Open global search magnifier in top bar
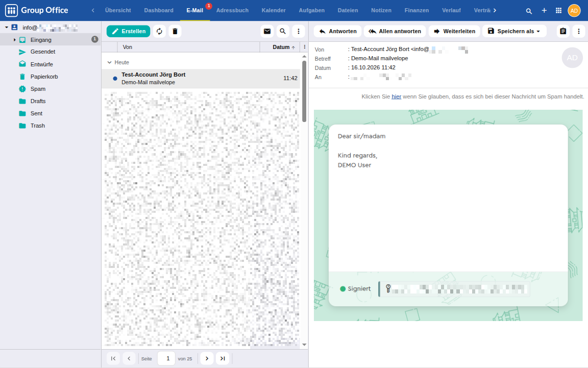This screenshot has width=588, height=368. [x=529, y=11]
